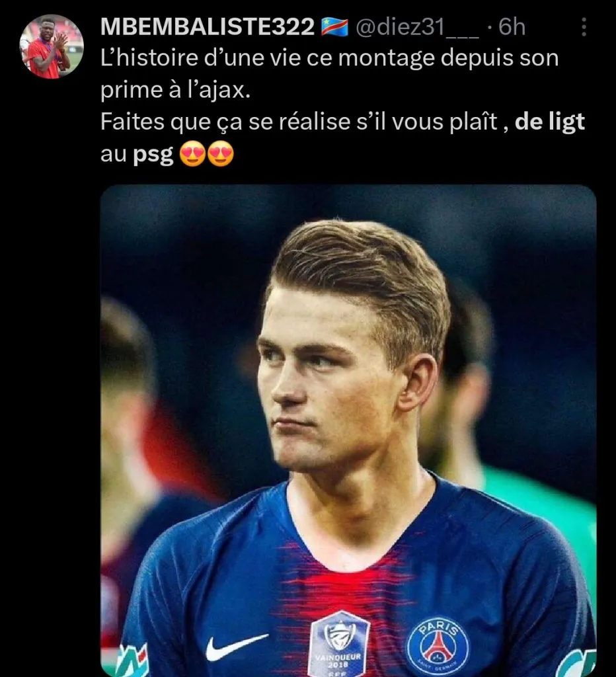Screen dimensions: 616x677
Task: Click the Congo flag emoji beside the username
Action: [x=334, y=28]
